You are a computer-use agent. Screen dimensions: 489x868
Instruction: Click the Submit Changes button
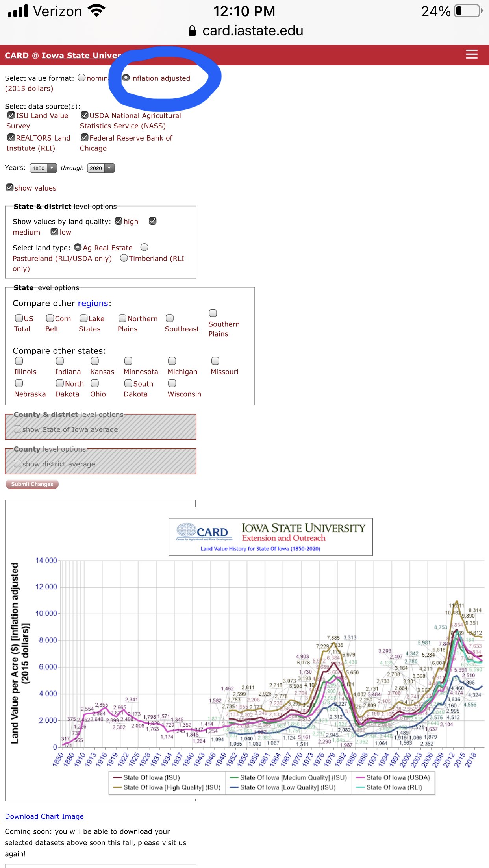click(32, 484)
